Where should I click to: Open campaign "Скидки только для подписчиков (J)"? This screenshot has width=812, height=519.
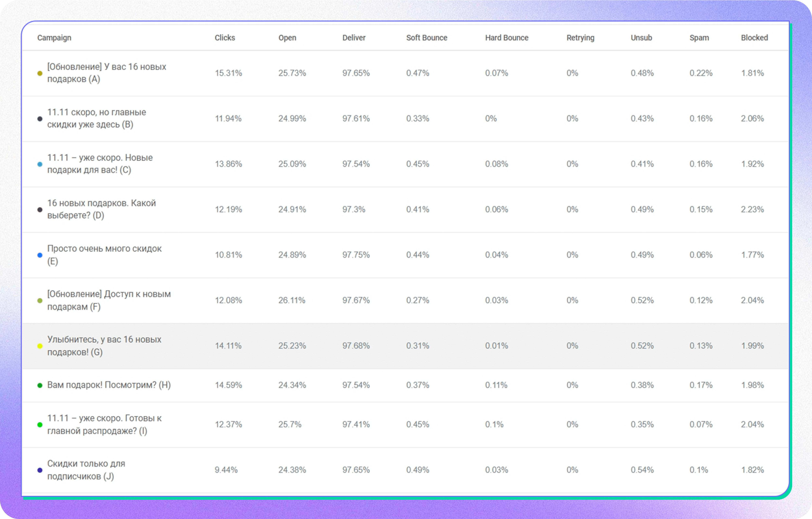point(86,470)
